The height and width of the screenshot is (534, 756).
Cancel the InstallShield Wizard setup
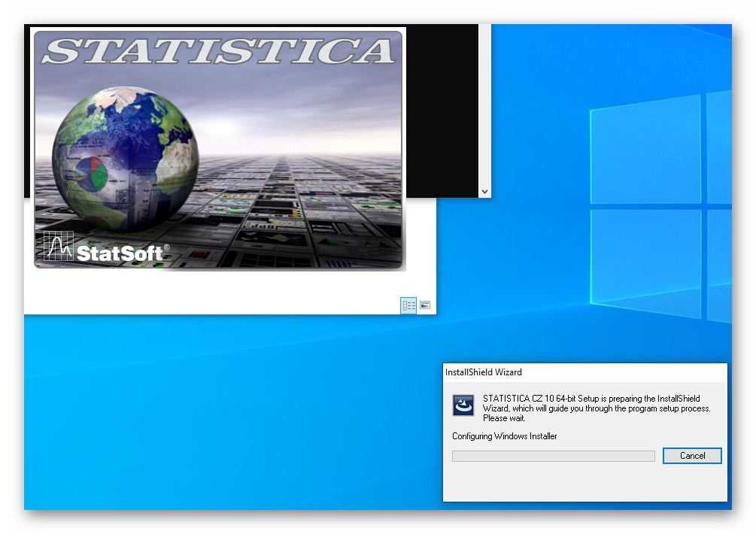click(x=692, y=456)
